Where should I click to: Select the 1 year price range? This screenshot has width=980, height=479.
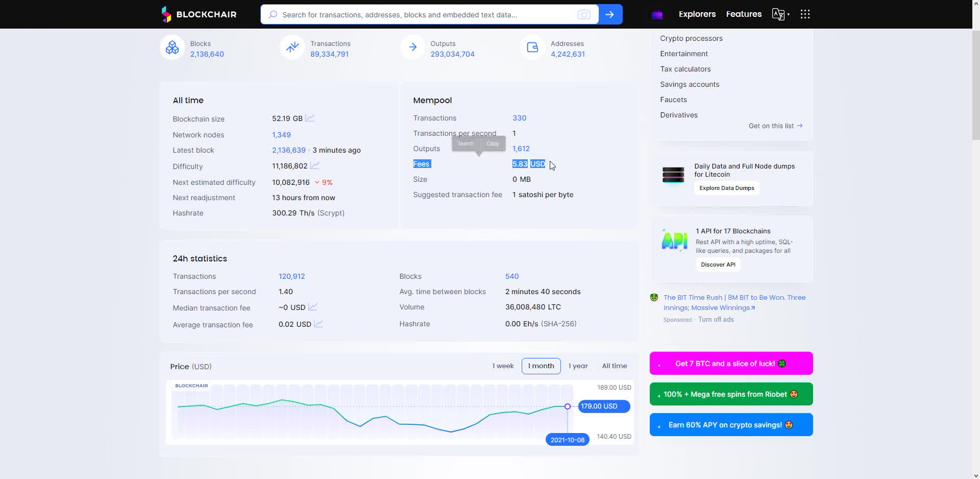tap(578, 366)
